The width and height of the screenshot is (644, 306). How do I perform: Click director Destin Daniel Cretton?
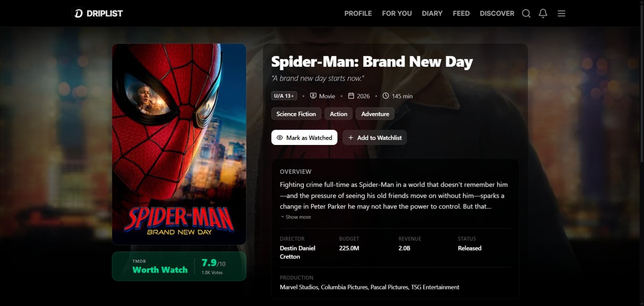click(297, 252)
